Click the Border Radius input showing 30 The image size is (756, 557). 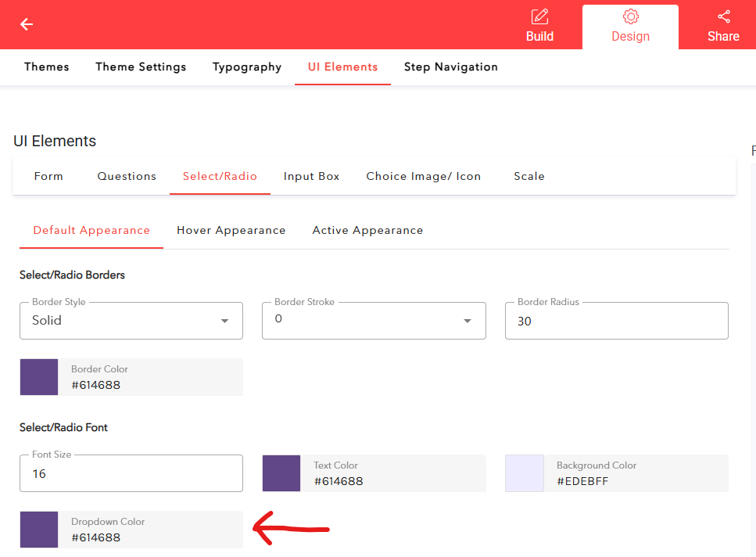click(x=616, y=321)
